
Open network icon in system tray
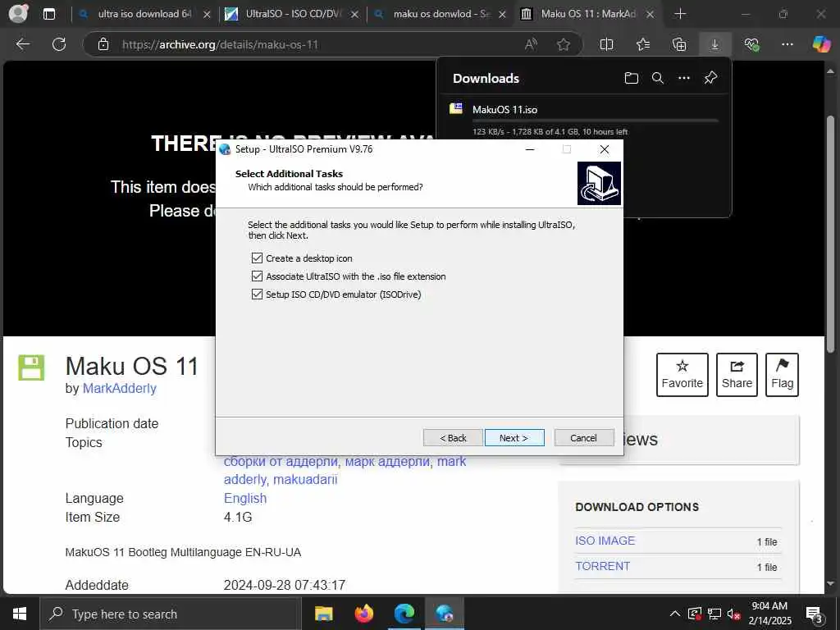[x=714, y=614]
